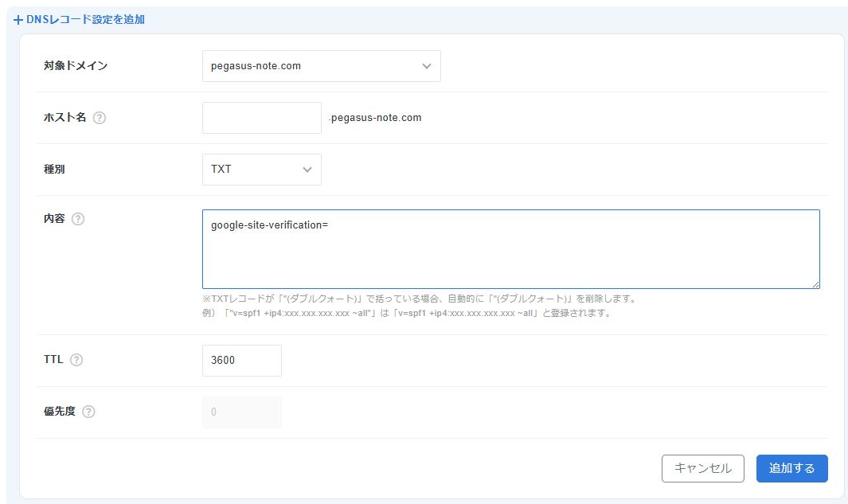
Task: Click the 対象ドメイン field label
Action: point(76,66)
